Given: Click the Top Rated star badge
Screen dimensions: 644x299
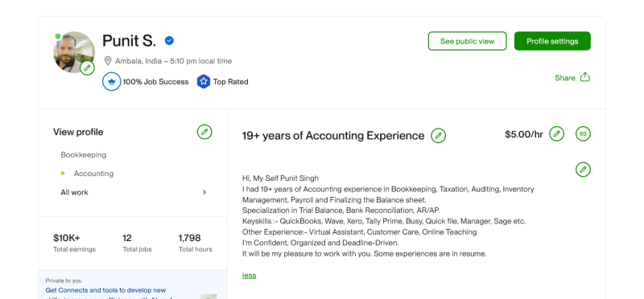Looking at the screenshot, I should [204, 82].
